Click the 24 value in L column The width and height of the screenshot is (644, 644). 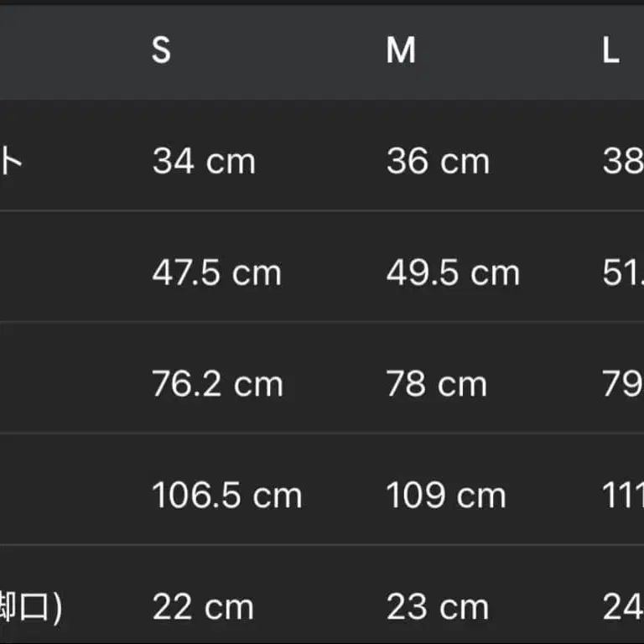point(623,607)
